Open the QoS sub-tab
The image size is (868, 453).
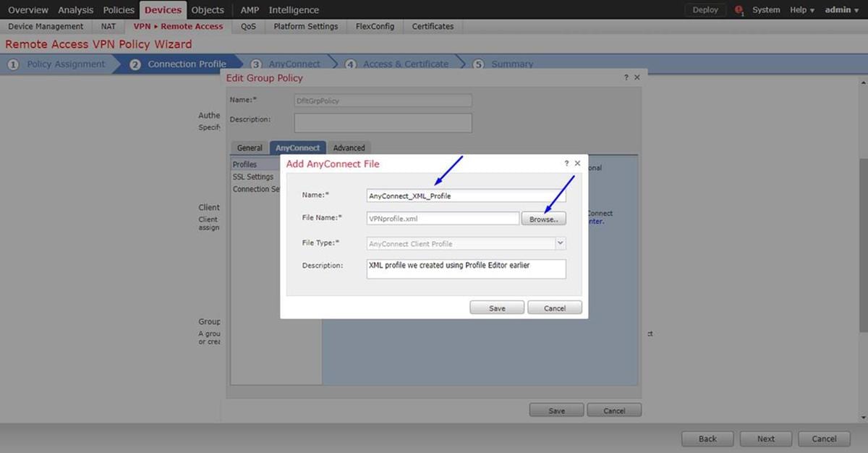[248, 26]
